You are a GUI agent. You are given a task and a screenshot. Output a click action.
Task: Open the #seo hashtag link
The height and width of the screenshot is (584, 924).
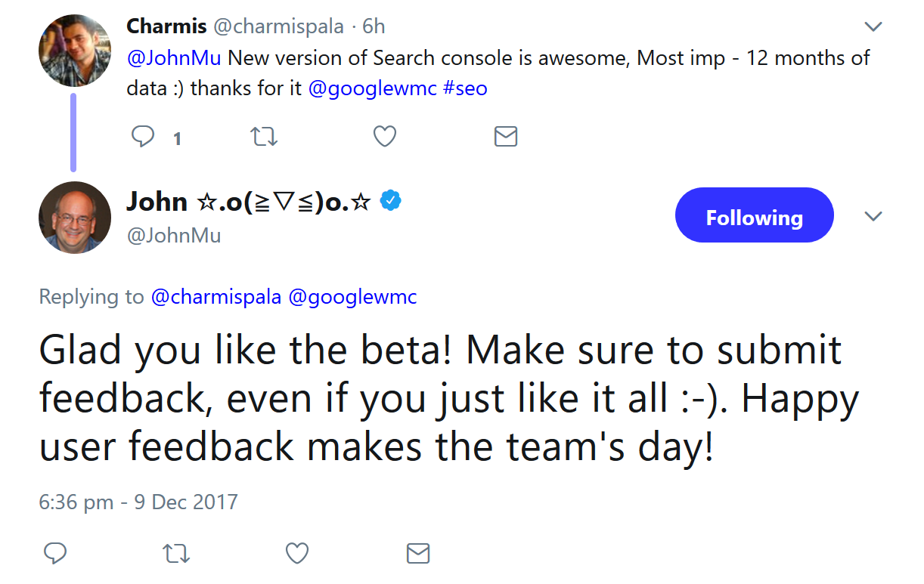tap(464, 88)
